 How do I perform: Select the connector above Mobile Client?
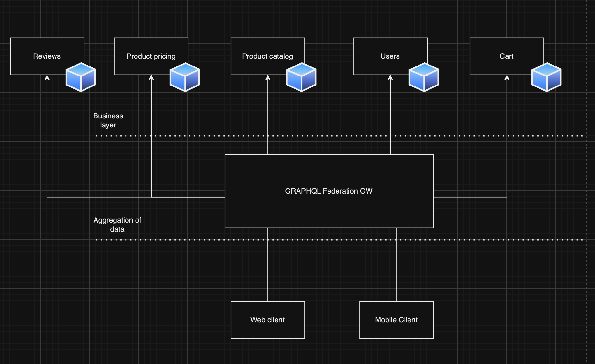(397, 265)
